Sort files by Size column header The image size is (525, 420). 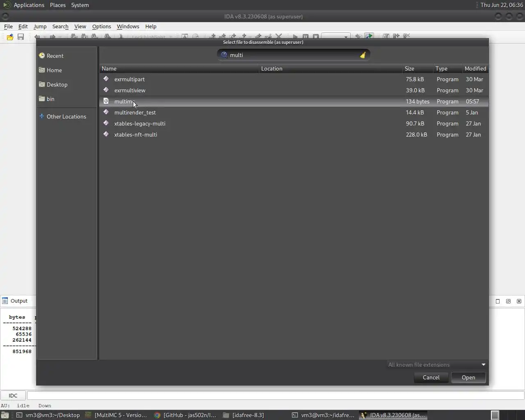(418, 68)
